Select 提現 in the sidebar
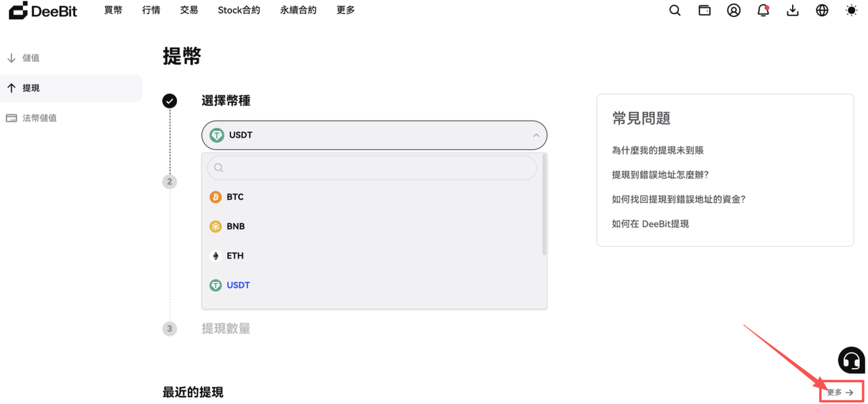 71,88
